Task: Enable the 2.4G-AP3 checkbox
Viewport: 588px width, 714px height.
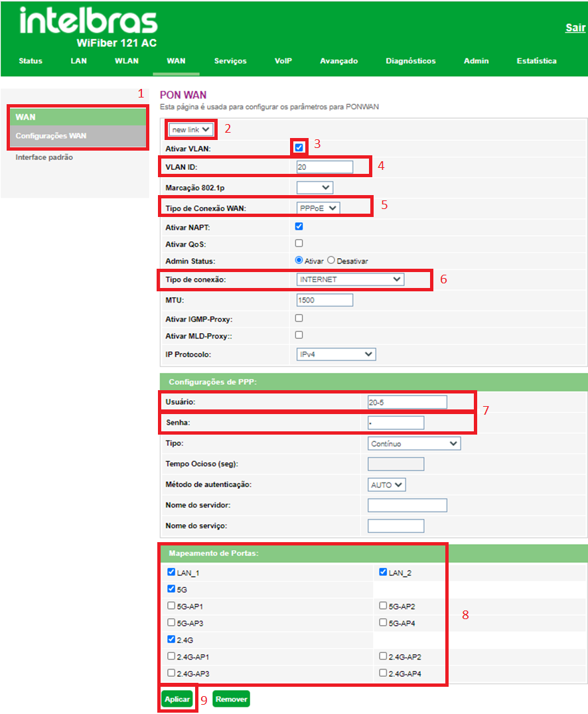Action: click(x=171, y=673)
